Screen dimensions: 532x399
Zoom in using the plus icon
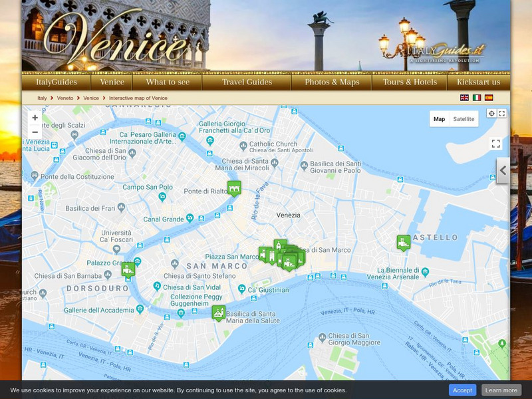[35, 118]
